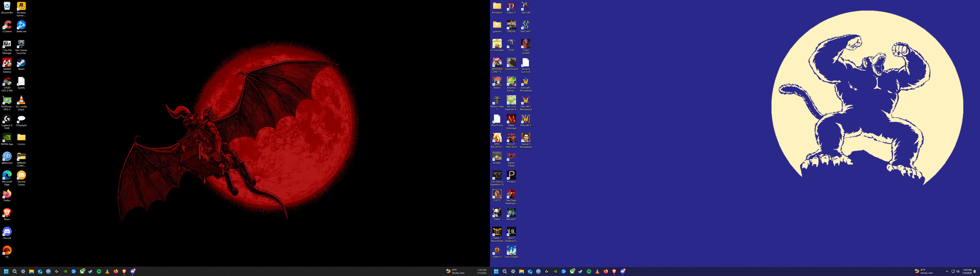Select the Balatro game shortcut
This screenshot has width=980, height=276.
tap(497, 83)
